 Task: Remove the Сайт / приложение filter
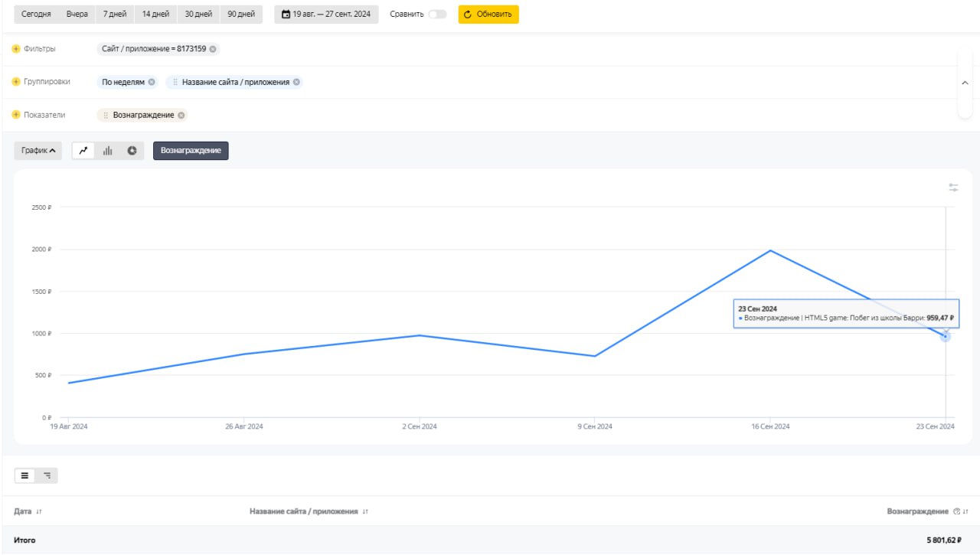coord(213,49)
